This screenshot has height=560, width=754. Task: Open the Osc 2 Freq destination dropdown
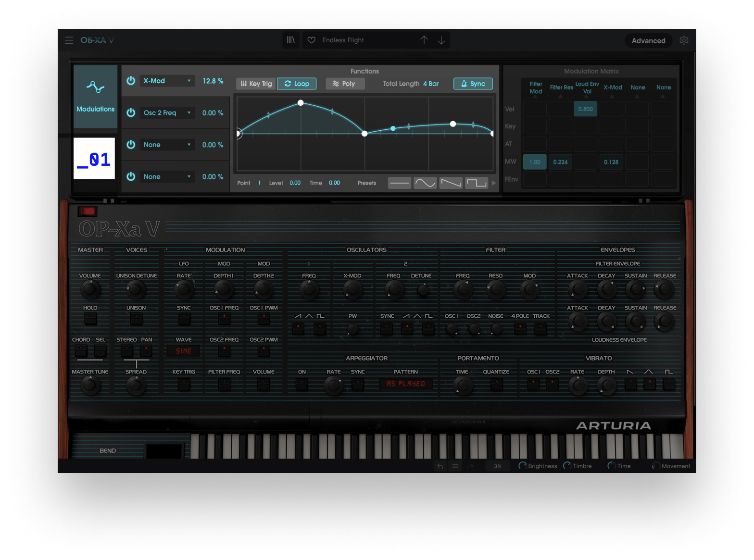coord(167,113)
